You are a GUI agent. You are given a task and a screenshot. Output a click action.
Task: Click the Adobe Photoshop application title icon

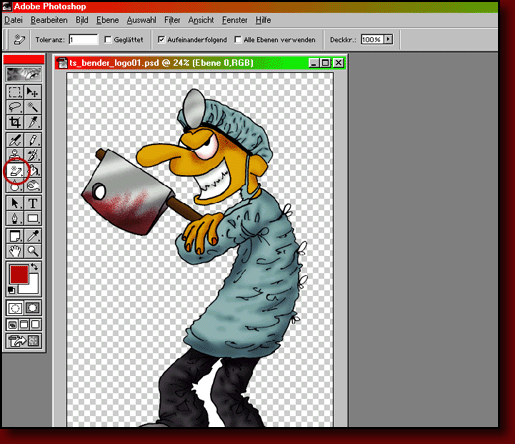coord(7,6)
